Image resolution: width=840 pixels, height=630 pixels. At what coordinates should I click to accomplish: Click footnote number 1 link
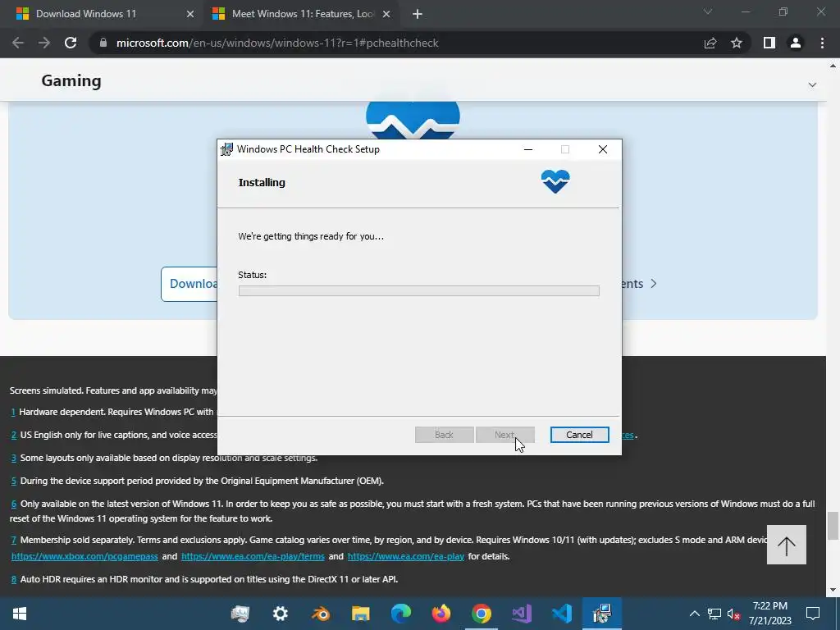click(x=13, y=412)
